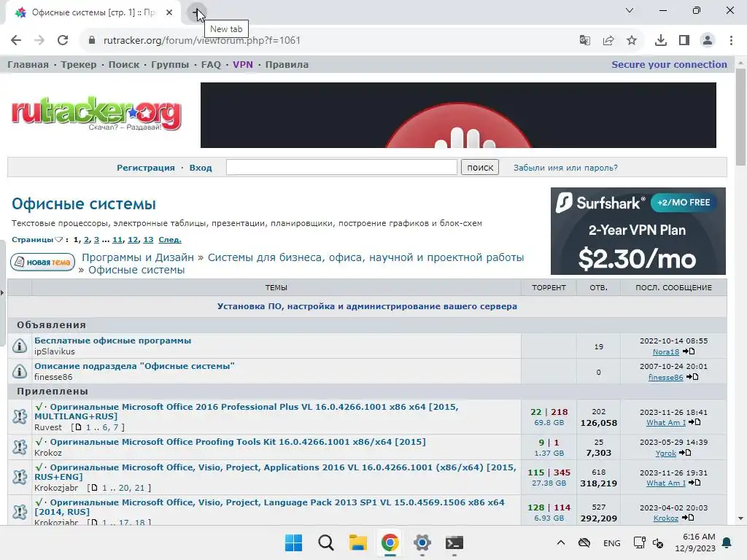Open tab search chevron

(x=630, y=10)
